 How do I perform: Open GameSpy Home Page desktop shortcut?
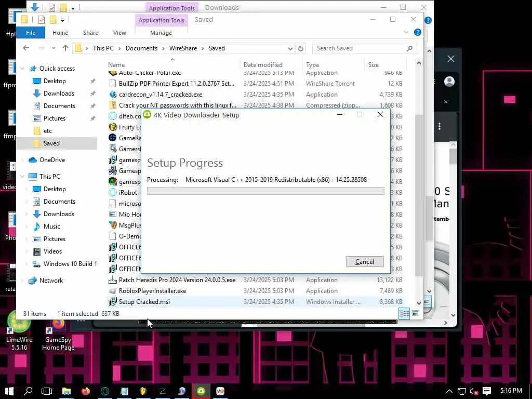[58, 334]
